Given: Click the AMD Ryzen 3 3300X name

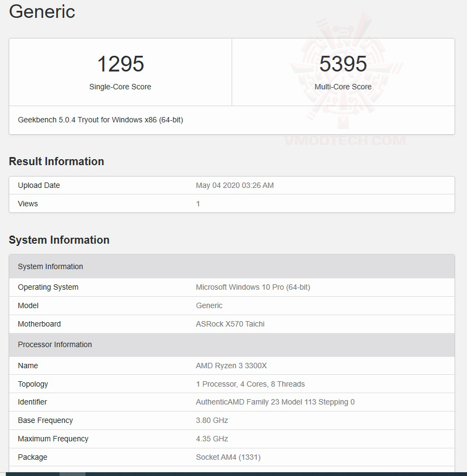Looking at the screenshot, I should coord(231,366).
